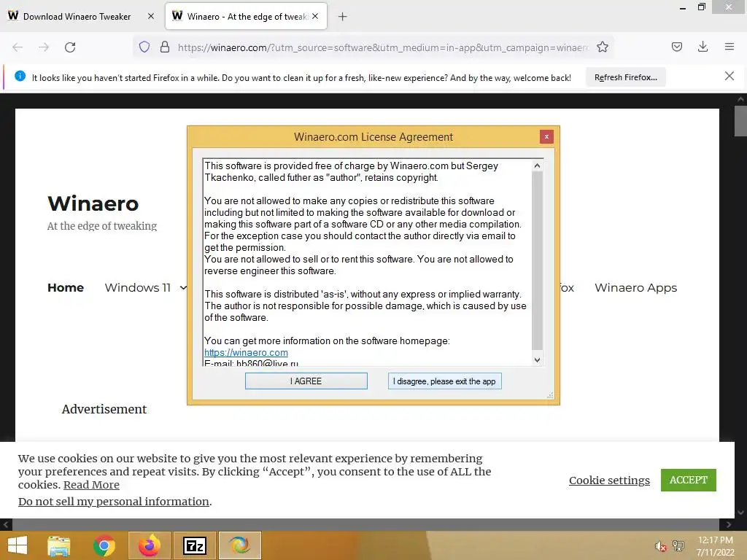Click the Refresh Firefox... button
Screen dimensions: 747x560
click(x=625, y=77)
